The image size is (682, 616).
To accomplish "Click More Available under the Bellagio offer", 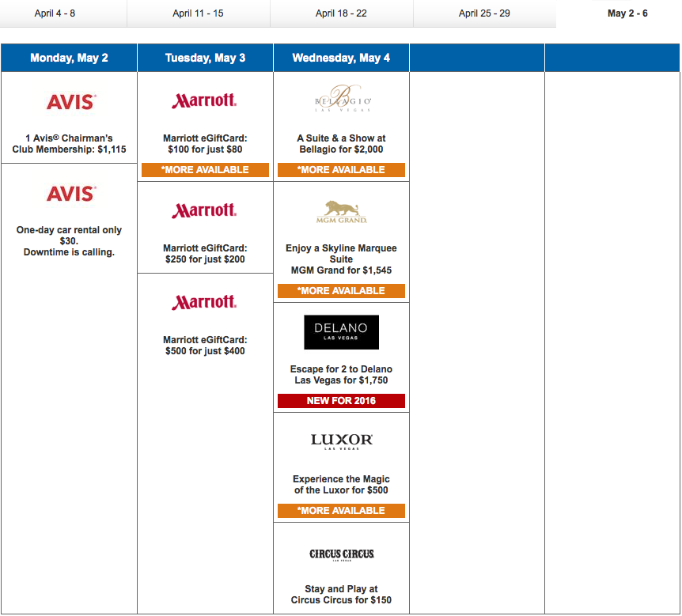I will tap(342, 170).
